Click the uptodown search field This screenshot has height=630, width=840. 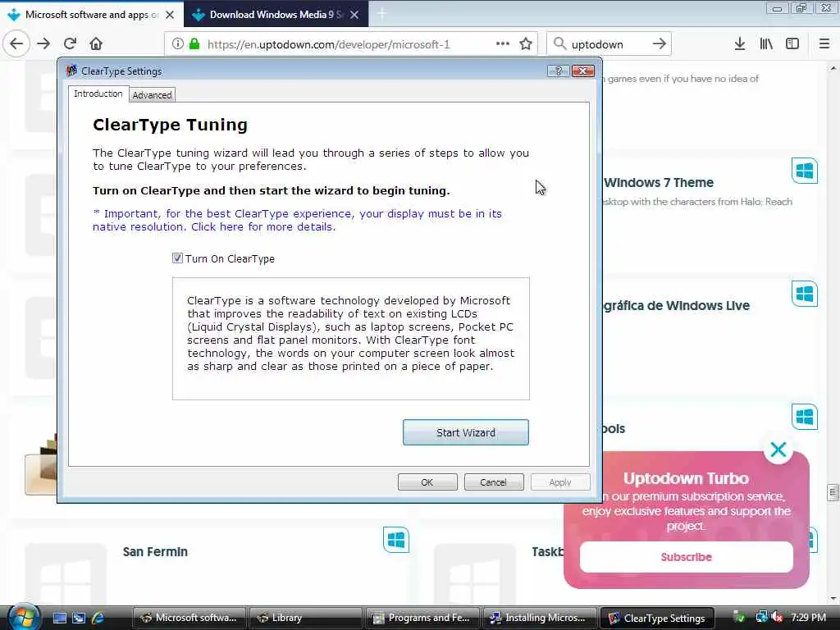pyautogui.click(x=609, y=44)
